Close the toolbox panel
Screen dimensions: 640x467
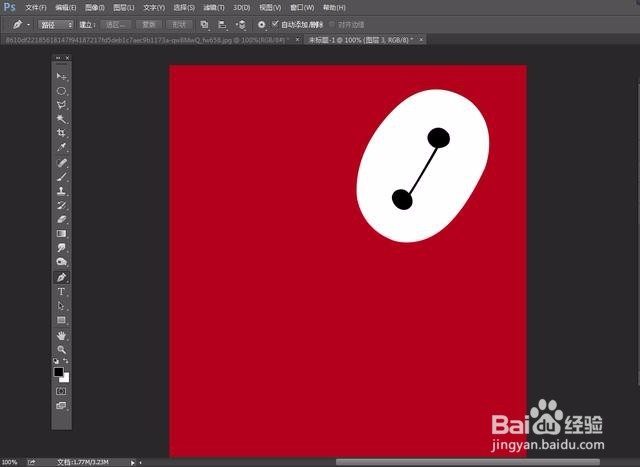coord(67,58)
